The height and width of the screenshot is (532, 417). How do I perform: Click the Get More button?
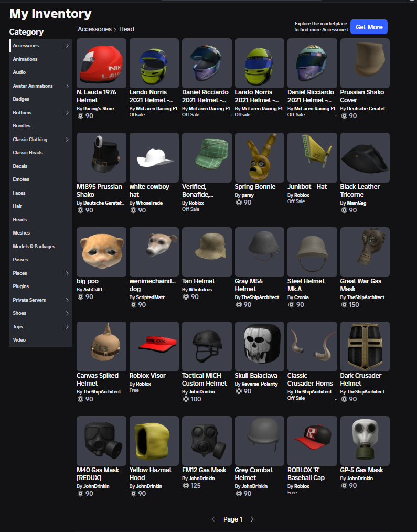click(369, 27)
